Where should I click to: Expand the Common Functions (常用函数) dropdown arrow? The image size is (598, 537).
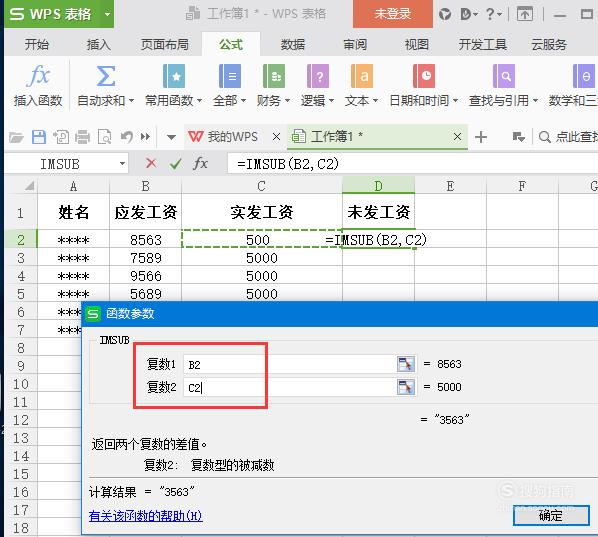click(x=199, y=101)
